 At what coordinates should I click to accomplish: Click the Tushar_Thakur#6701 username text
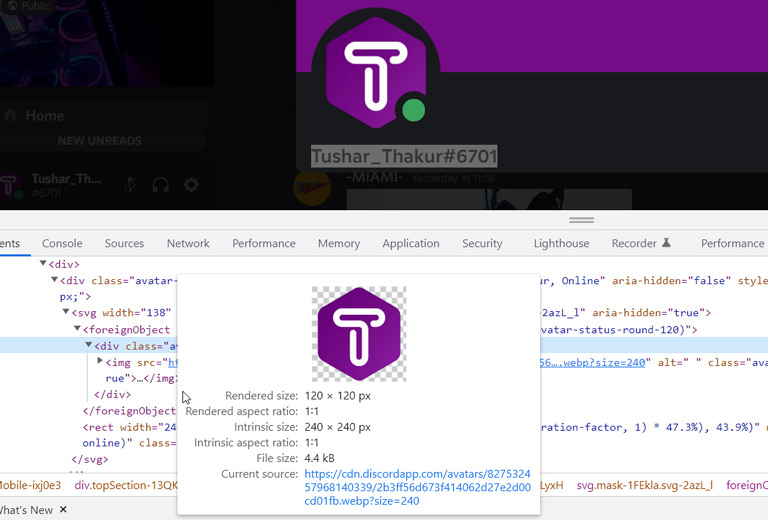404,156
